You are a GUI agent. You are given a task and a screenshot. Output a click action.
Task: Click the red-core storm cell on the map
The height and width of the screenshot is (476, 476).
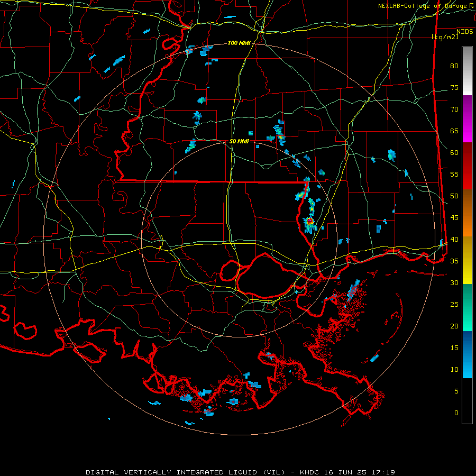point(309,221)
